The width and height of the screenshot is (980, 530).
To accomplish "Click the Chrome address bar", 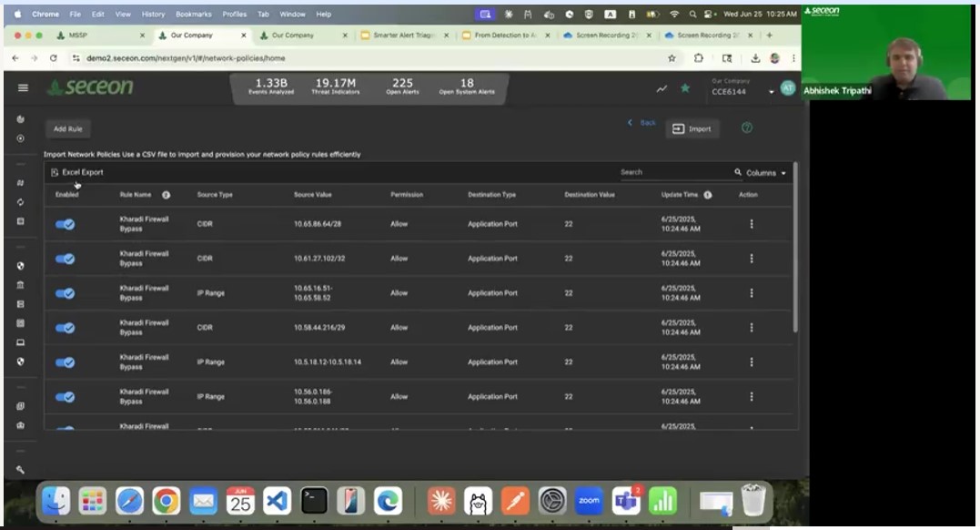I will [x=369, y=58].
